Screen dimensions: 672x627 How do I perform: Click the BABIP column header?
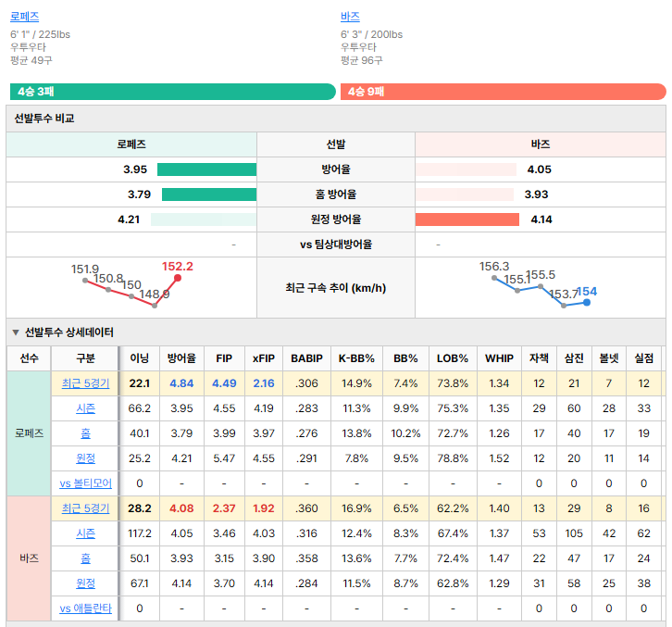[307, 358]
